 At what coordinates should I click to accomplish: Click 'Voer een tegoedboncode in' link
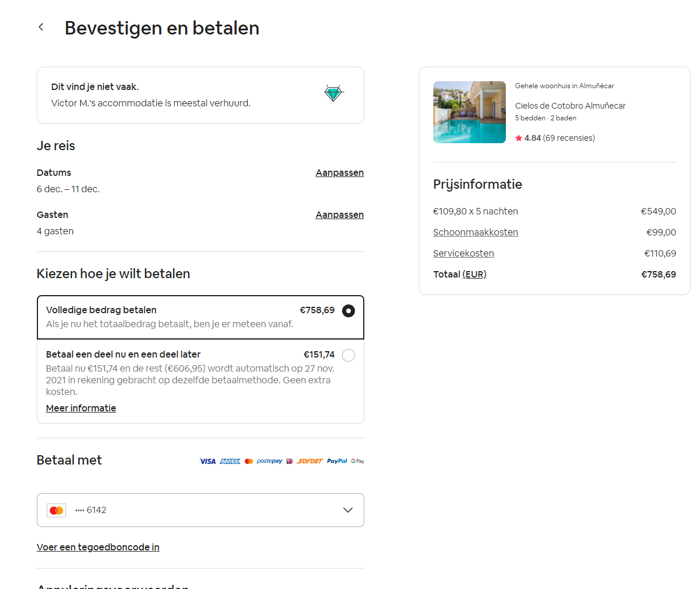pyautogui.click(x=98, y=548)
